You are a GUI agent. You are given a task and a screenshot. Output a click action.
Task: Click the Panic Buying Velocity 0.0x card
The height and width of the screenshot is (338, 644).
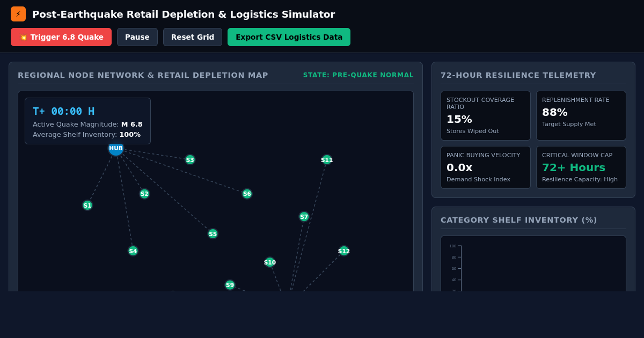(x=486, y=167)
